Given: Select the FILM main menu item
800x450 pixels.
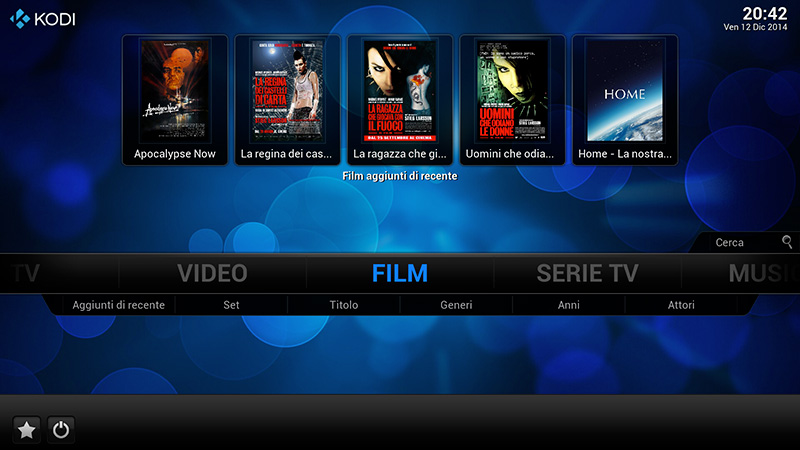Looking at the screenshot, I should point(400,273).
